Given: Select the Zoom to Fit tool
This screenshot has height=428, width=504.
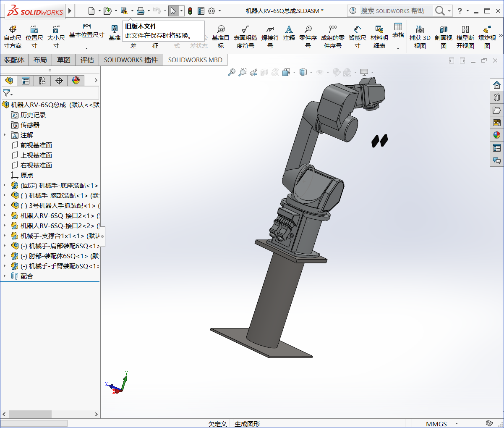Looking at the screenshot, I should (x=232, y=72).
